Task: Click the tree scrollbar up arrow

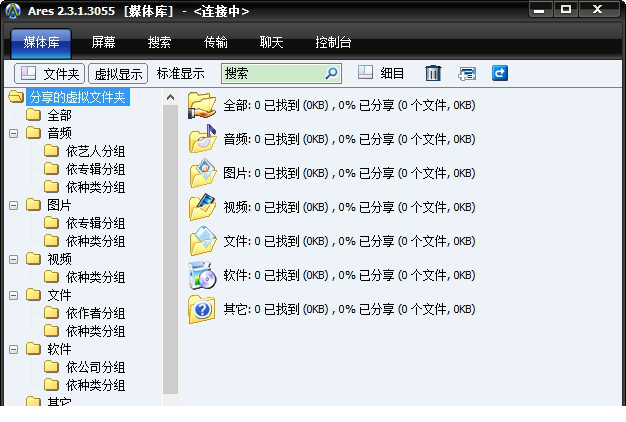Action: point(170,97)
